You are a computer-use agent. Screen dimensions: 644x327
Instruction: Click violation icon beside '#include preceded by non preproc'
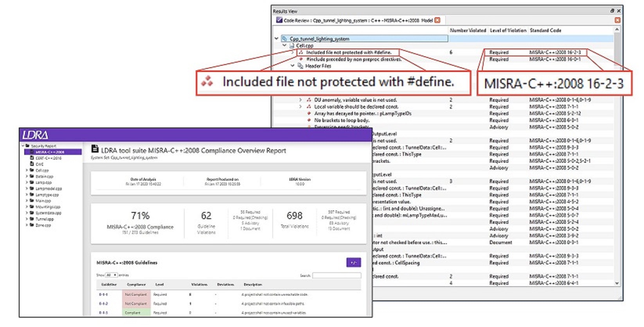(x=301, y=59)
